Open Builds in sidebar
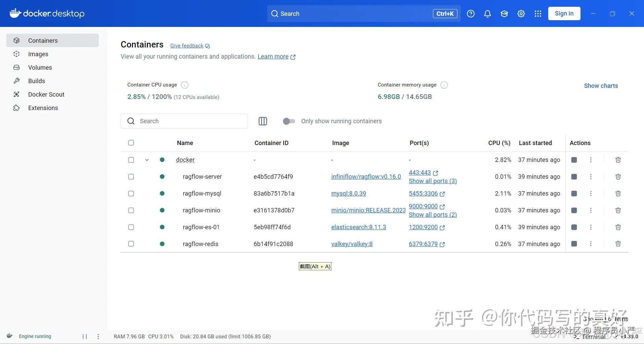 click(x=52, y=81)
